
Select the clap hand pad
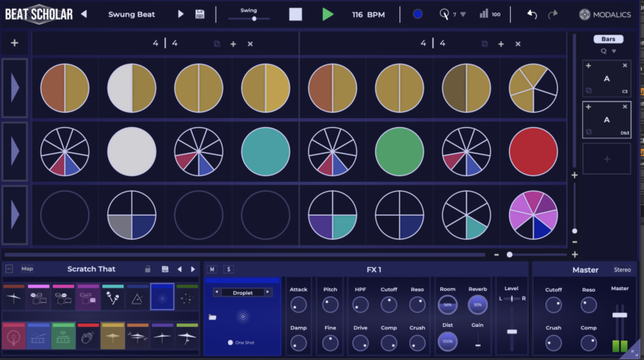[x=87, y=336]
